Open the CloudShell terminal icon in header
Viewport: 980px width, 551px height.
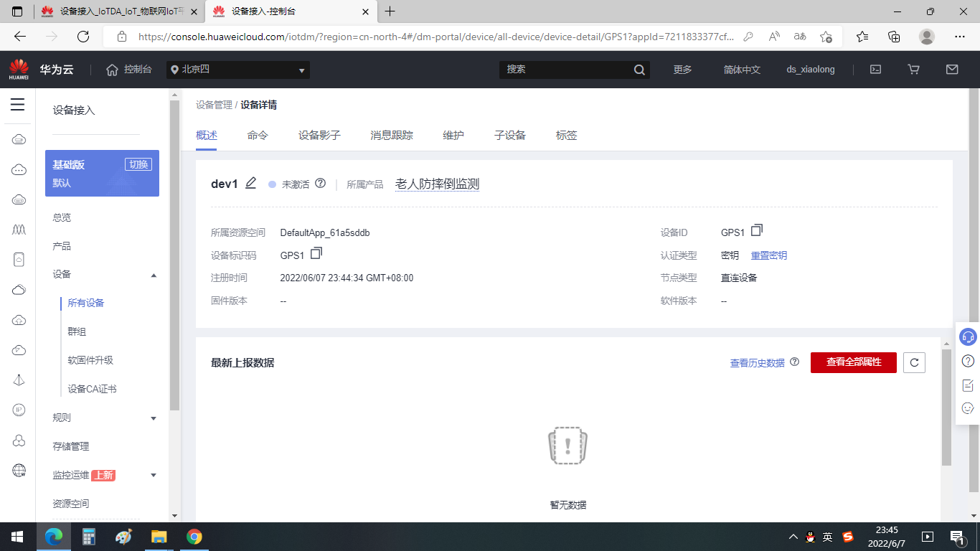(875, 70)
